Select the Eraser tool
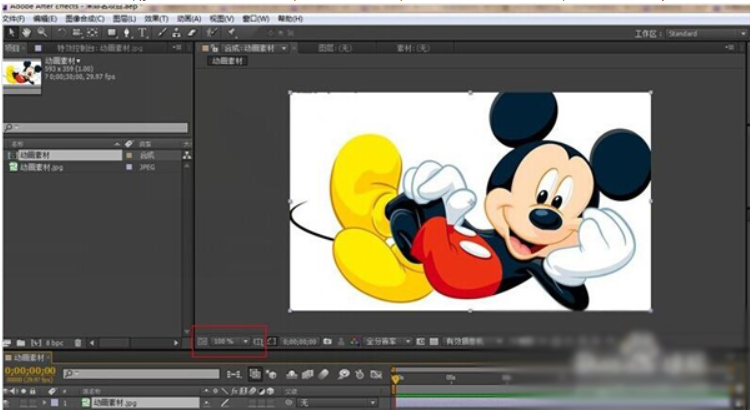The width and height of the screenshot is (750, 413). [x=192, y=33]
